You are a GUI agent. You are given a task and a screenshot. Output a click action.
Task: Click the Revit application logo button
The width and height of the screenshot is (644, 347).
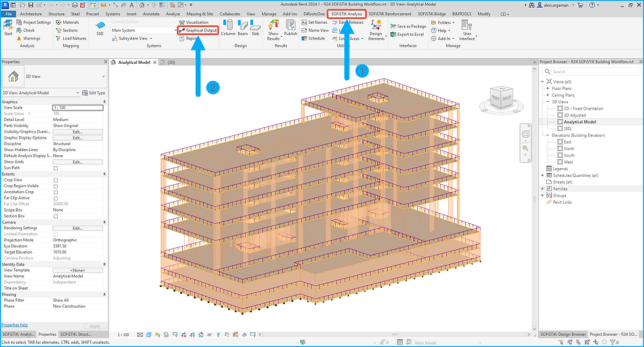5,5
